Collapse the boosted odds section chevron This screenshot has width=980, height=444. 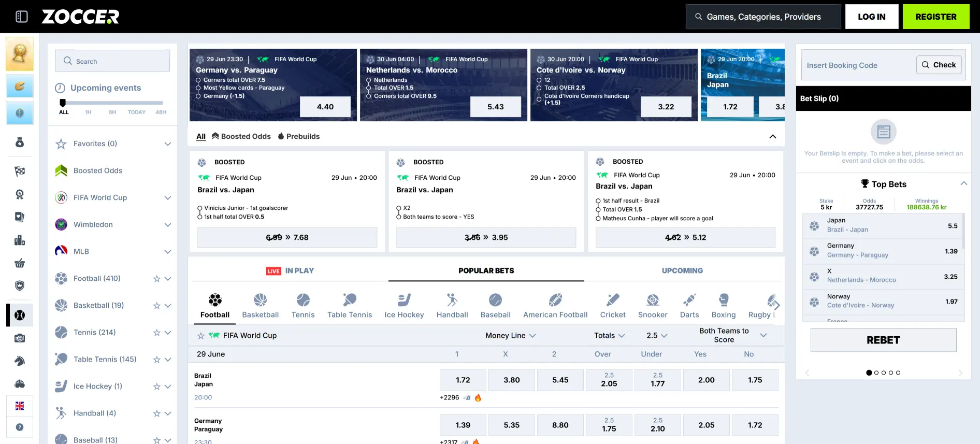772,136
